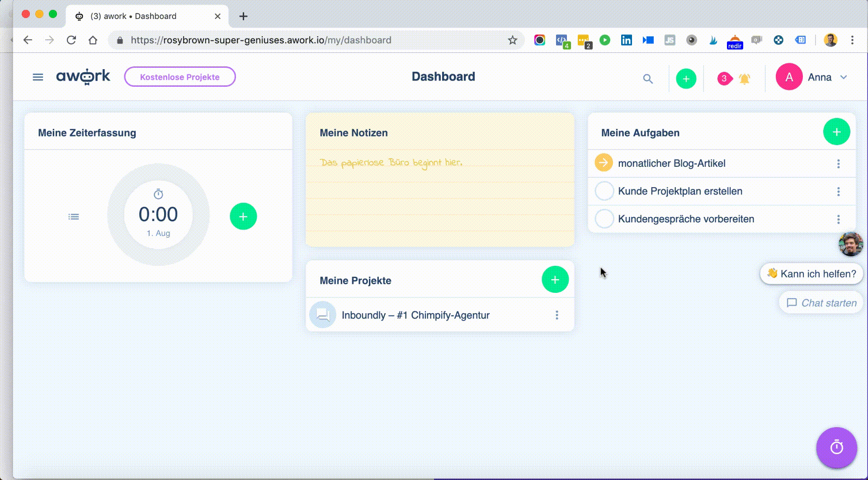
Task: Open options menu for Inboundly project
Action: (x=557, y=315)
